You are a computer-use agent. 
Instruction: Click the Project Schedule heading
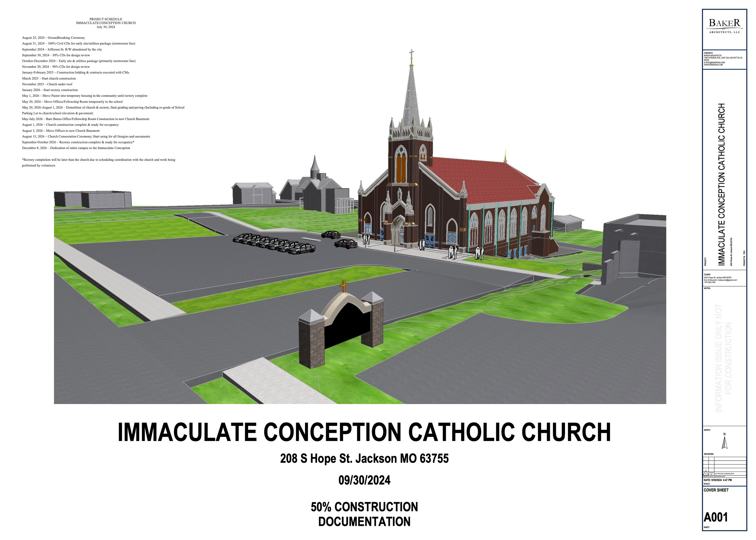106,19
